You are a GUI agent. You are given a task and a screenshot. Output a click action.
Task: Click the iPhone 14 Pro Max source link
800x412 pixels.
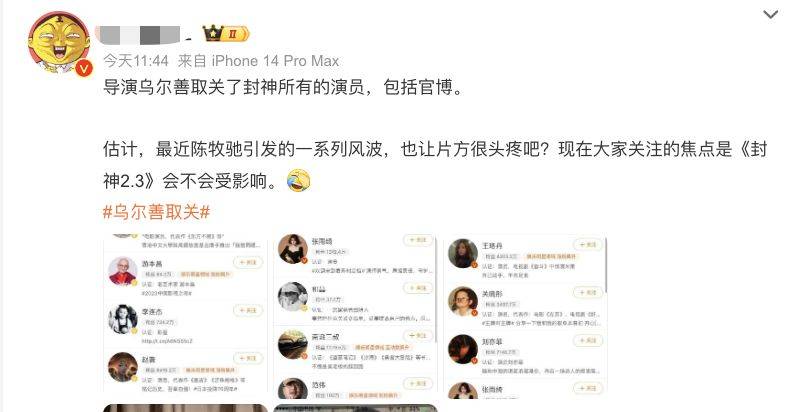coord(275,61)
